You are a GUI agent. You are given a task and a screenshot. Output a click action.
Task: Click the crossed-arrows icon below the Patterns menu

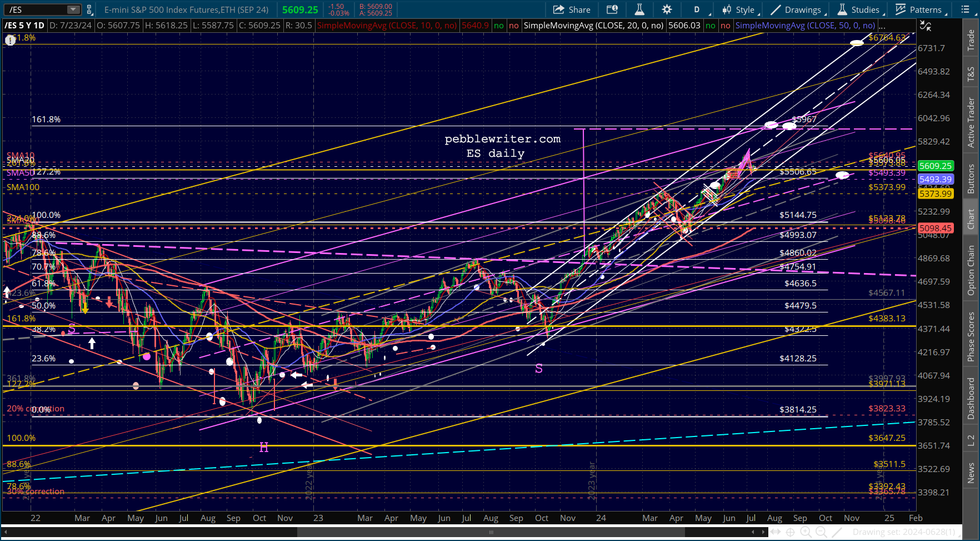click(x=926, y=26)
